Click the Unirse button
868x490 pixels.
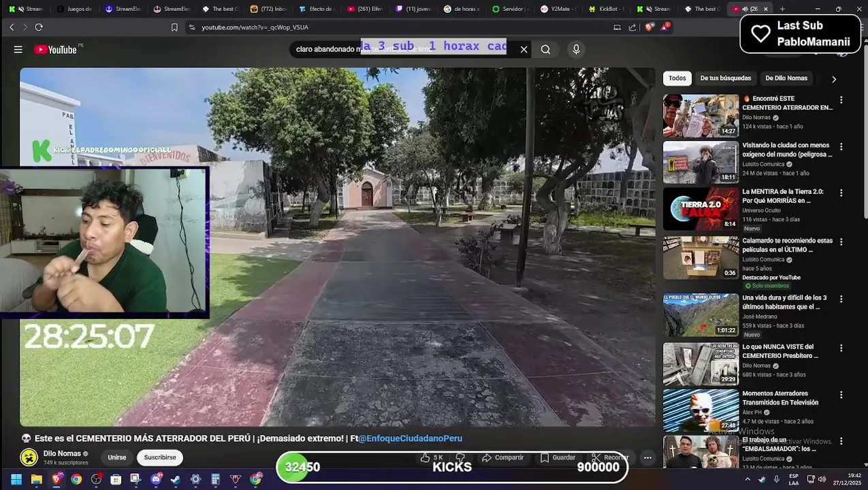116,457
